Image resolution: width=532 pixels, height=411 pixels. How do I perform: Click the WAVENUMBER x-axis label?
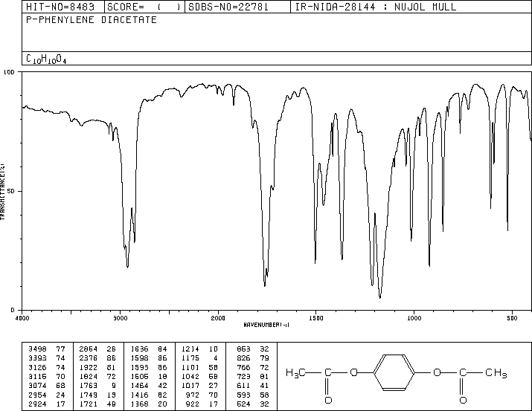[266, 325]
